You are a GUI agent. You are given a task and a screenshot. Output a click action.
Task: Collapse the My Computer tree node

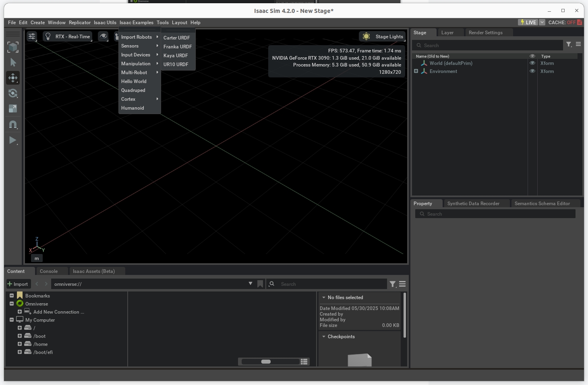coord(12,320)
